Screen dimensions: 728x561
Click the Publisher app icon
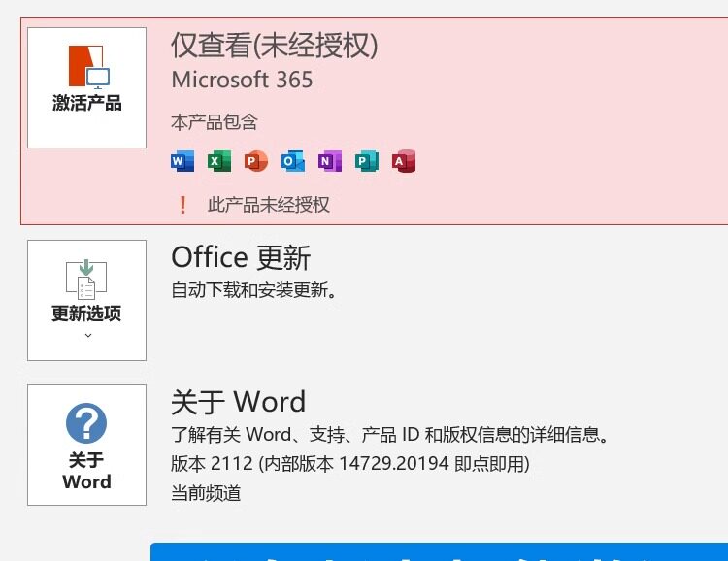coord(367,161)
